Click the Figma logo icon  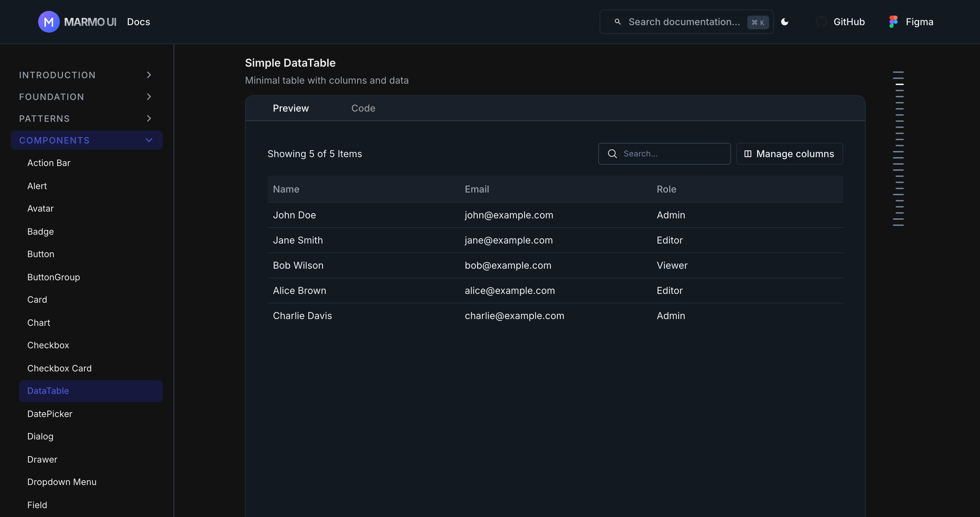893,22
